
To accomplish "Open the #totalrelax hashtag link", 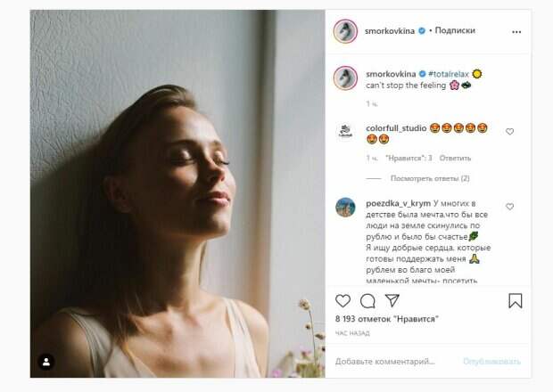I will click(449, 73).
